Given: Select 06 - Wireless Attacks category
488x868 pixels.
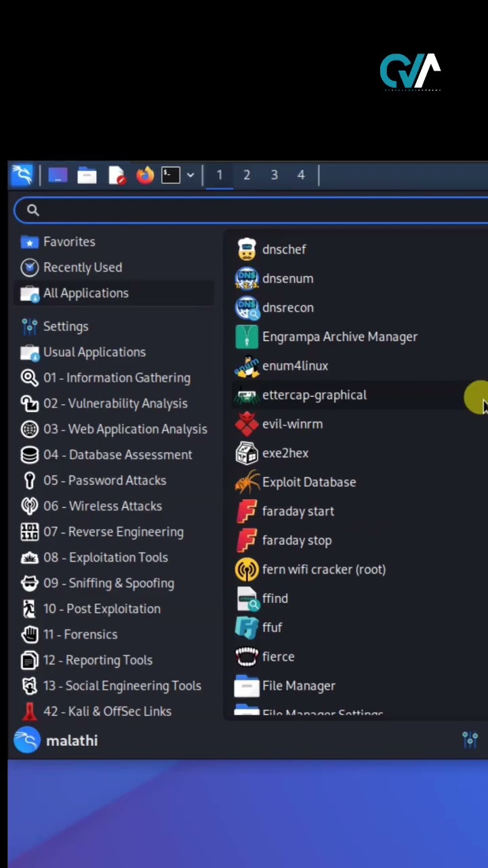Looking at the screenshot, I should (102, 506).
